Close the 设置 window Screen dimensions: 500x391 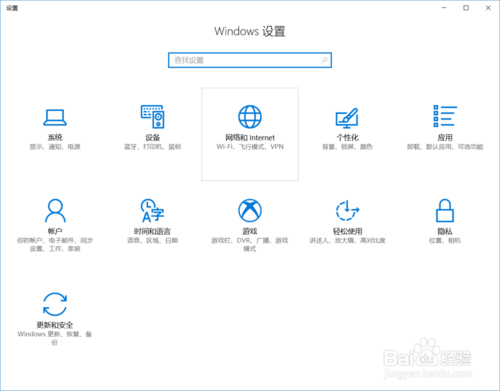pyautogui.click(x=488, y=8)
